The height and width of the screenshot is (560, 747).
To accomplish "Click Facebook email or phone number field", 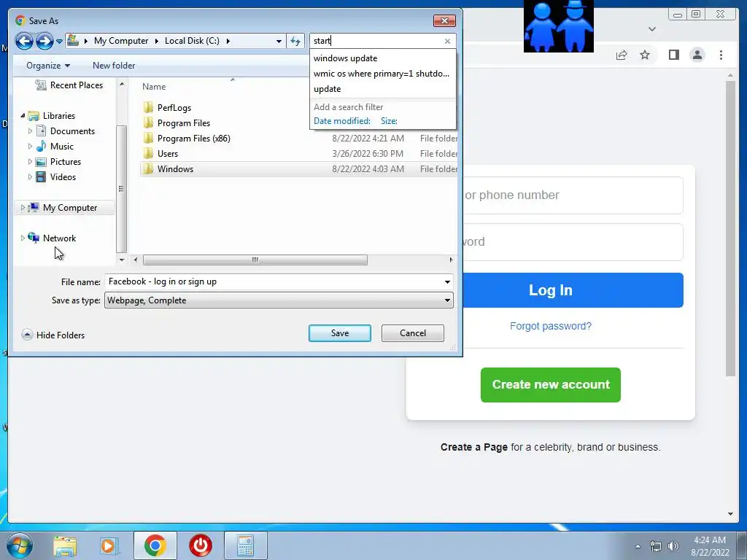I will click(x=573, y=195).
